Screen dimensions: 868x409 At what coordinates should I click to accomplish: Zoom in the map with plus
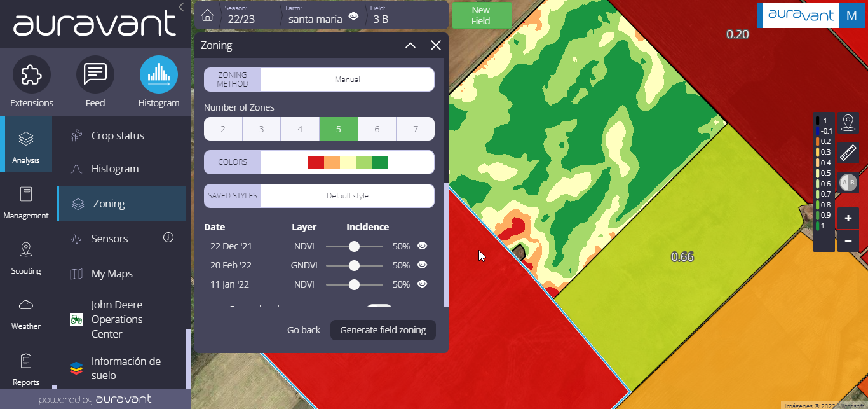848,219
